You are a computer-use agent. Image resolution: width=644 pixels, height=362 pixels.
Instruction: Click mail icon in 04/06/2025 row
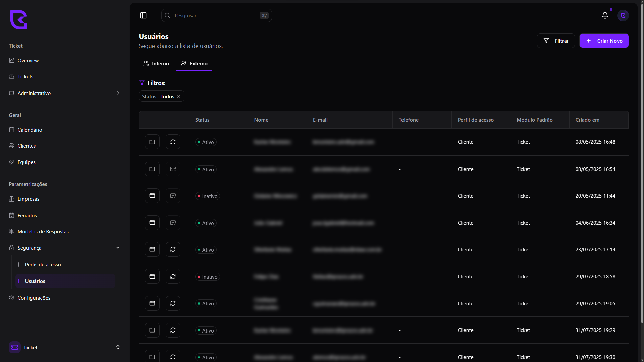coord(173,223)
